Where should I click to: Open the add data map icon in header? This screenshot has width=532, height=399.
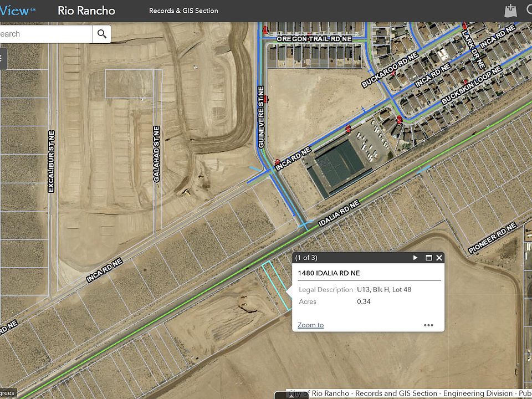(x=510, y=11)
